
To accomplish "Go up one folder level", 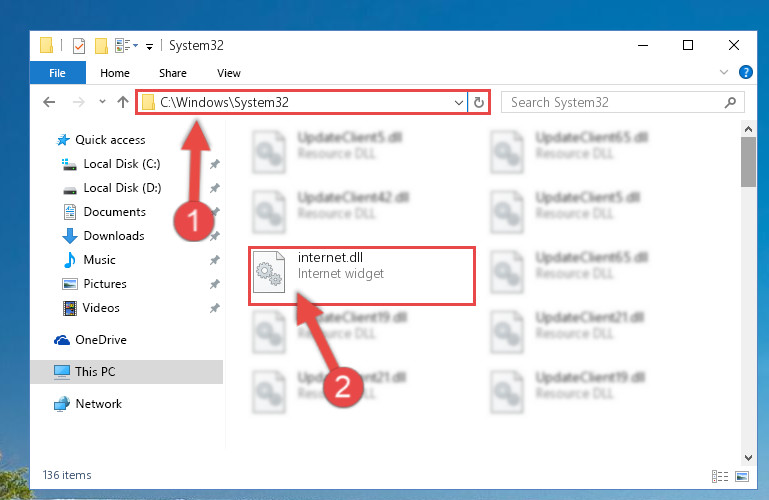I will coord(123,102).
